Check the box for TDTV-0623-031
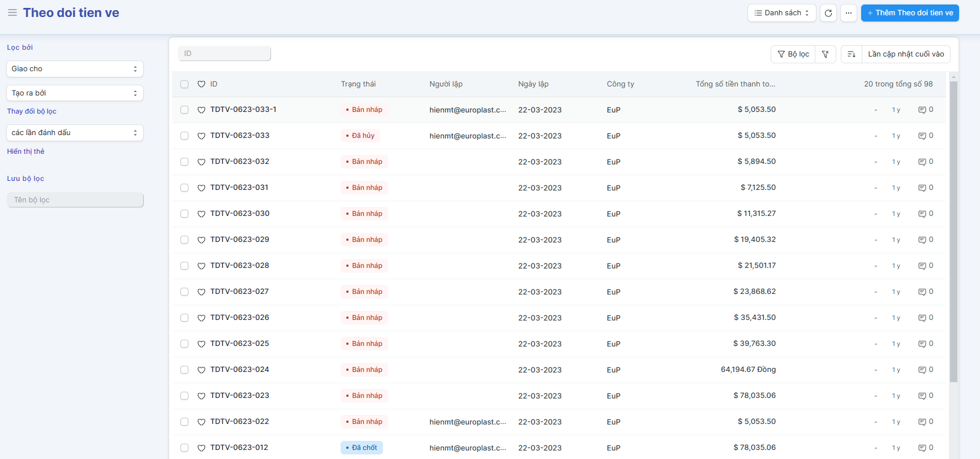Screen dimensions: 980x459 click(x=184, y=188)
